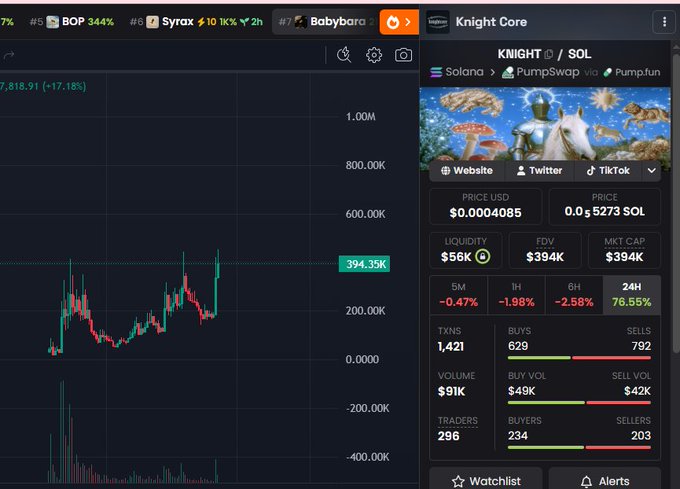Click the +17.18% chart change text
The width and height of the screenshot is (680, 489).
(64, 86)
